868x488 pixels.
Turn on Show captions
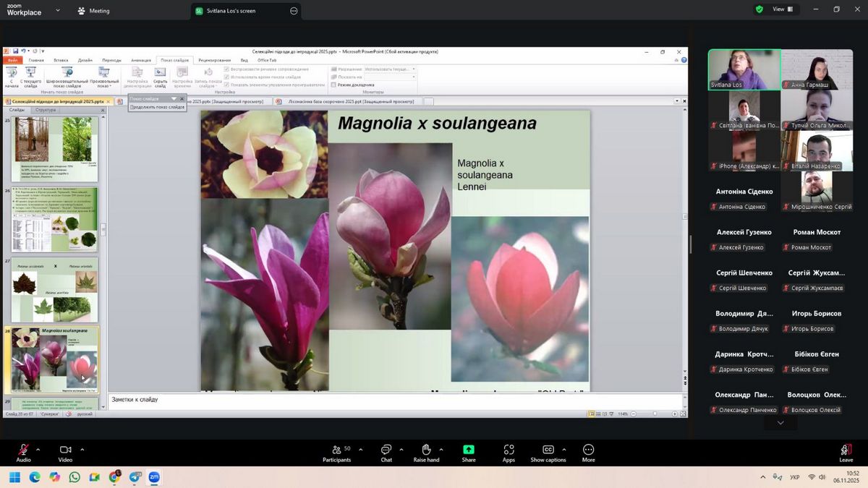coord(548,450)
